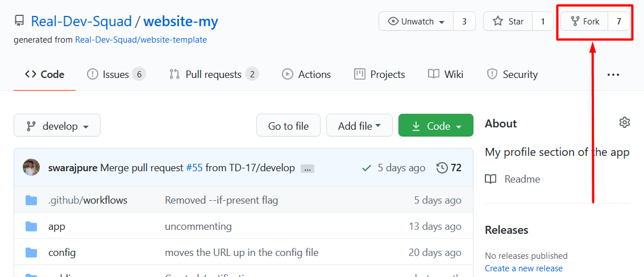Click the app folder icon
The image size is (644, 277).
coord(31,226)
